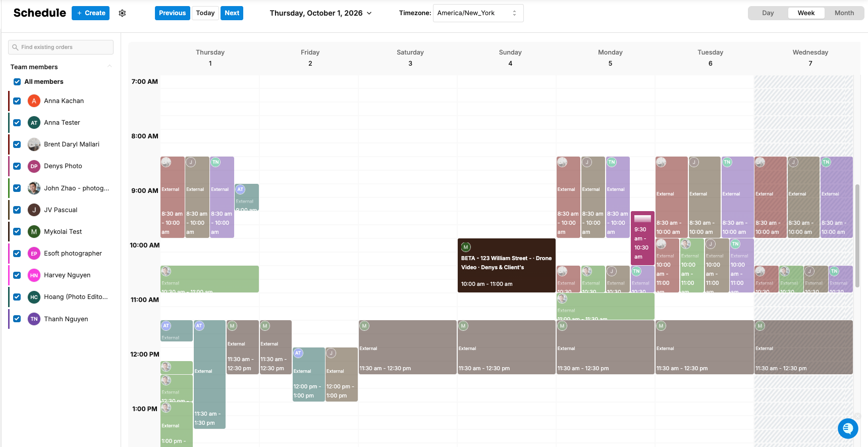Click Anna Kachan's orange avatar
This screenshot has height=447, width=868.
(34, 101)
